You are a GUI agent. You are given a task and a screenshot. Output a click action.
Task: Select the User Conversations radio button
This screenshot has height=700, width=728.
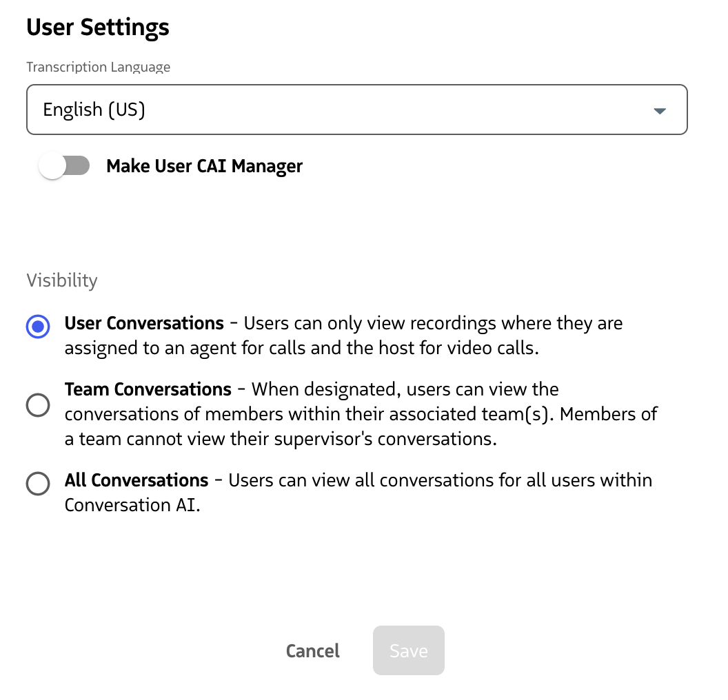[x=38, y=327]
